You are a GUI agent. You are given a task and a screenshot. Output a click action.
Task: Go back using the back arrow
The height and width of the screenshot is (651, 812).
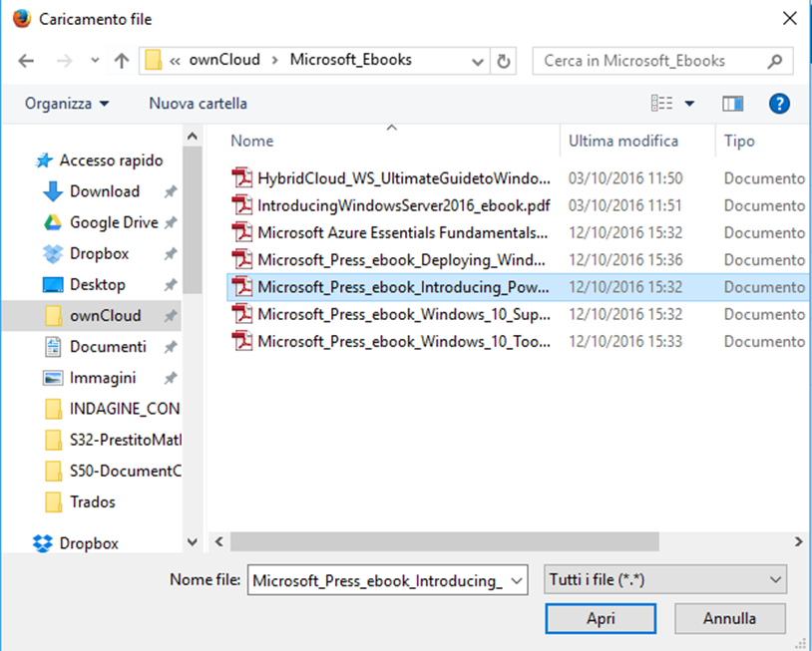pyautogui.click(x=26, y=61)
